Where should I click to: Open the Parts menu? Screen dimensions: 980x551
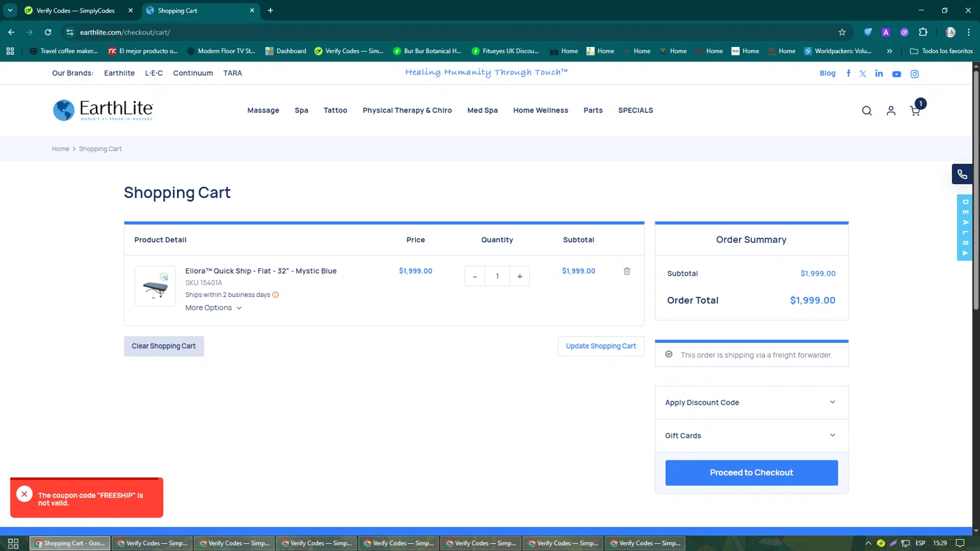pos(593,110)
